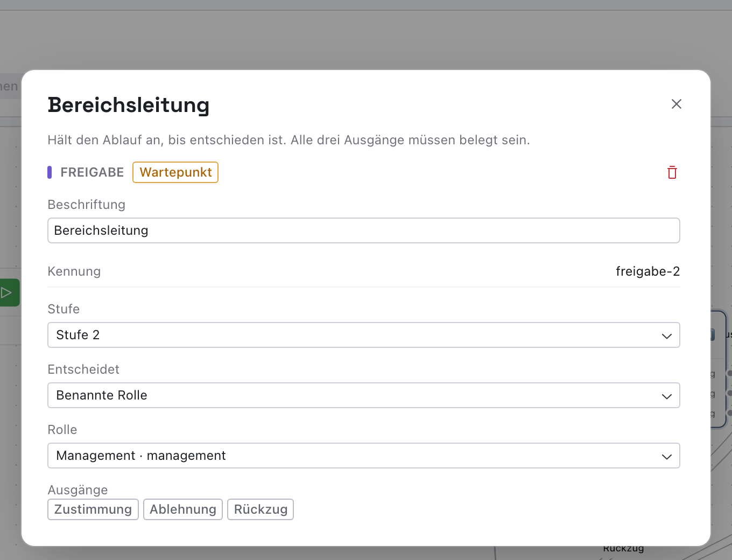
Task: Select the Rückzug output chip
Action: (x=261, y=509)
